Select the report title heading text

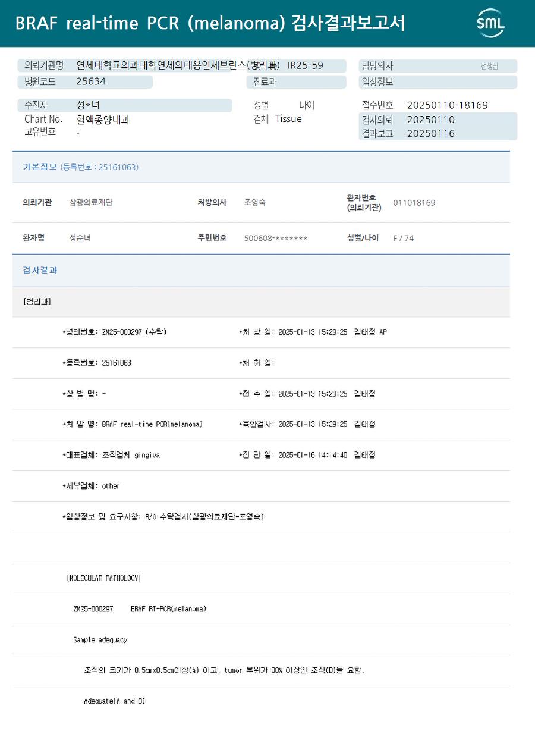[210, 23]
